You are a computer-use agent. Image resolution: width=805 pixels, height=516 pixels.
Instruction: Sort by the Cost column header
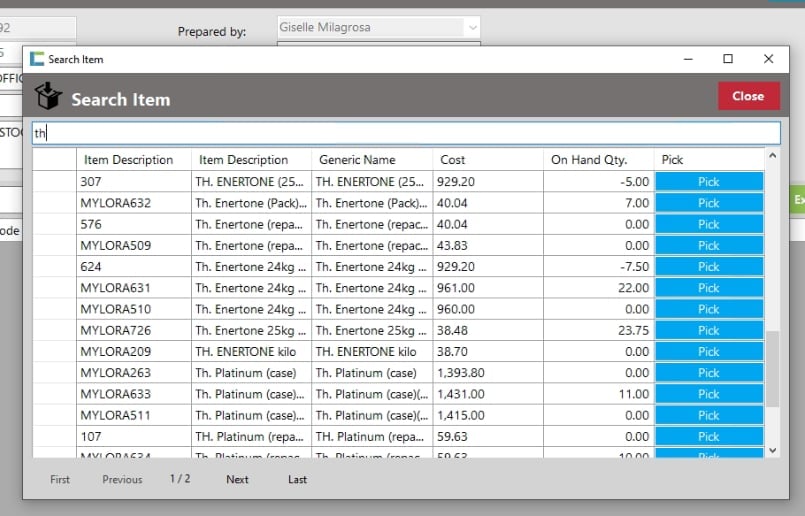[488, 160]
